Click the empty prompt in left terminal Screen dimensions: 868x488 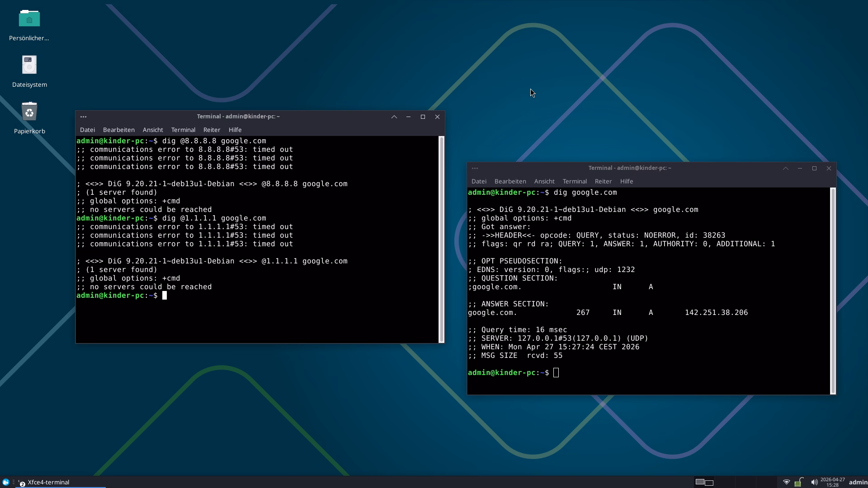coord(122,296)
